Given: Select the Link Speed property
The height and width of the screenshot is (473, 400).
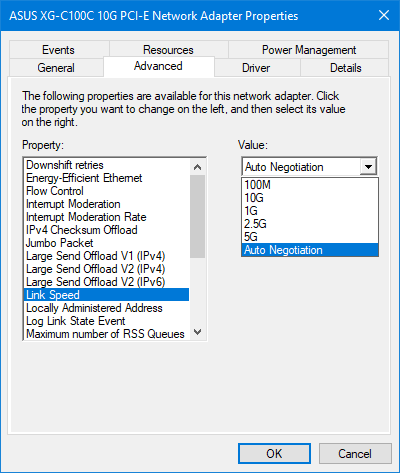Looking at the screenshot, I should [x=106, y=295].
